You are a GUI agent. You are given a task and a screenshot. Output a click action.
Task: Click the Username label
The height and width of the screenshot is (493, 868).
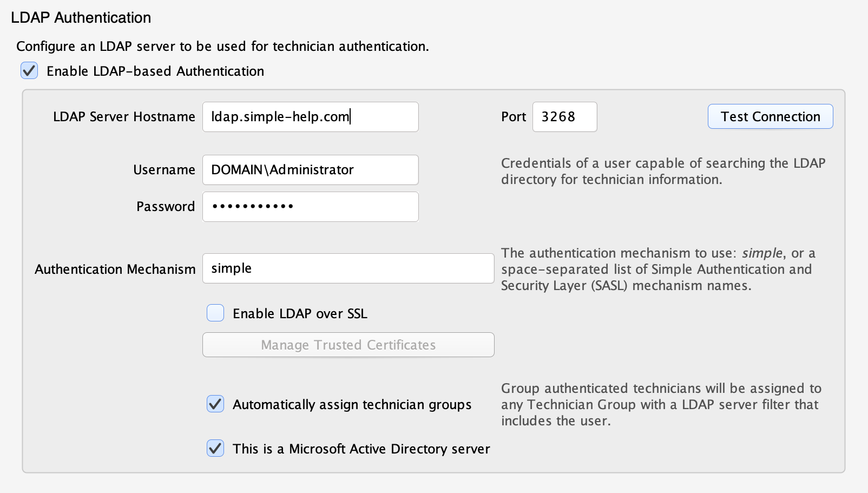(165, 169)
